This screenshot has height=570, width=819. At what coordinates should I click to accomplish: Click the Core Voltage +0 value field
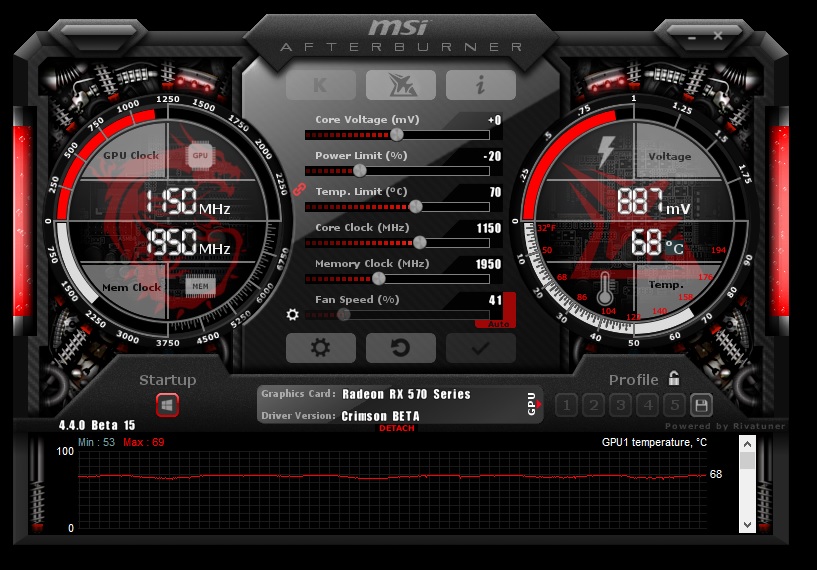pyautogui.click(x=494, y=120)
